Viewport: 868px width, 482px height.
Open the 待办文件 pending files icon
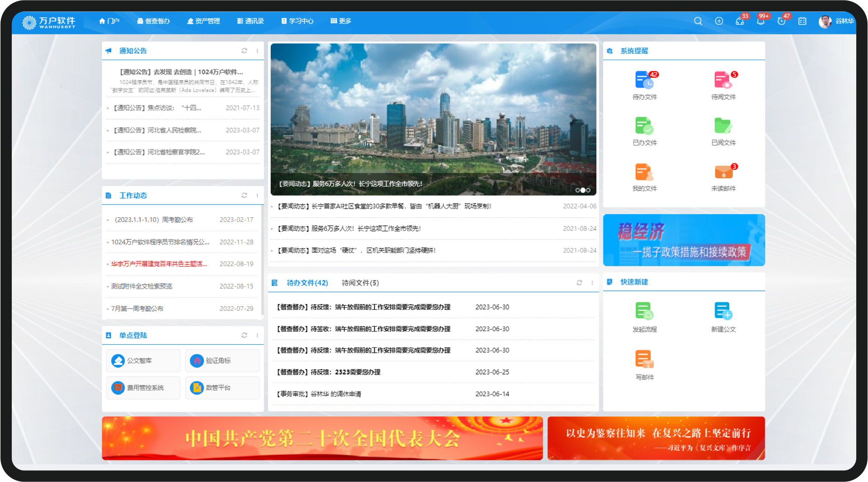(644, 80)
